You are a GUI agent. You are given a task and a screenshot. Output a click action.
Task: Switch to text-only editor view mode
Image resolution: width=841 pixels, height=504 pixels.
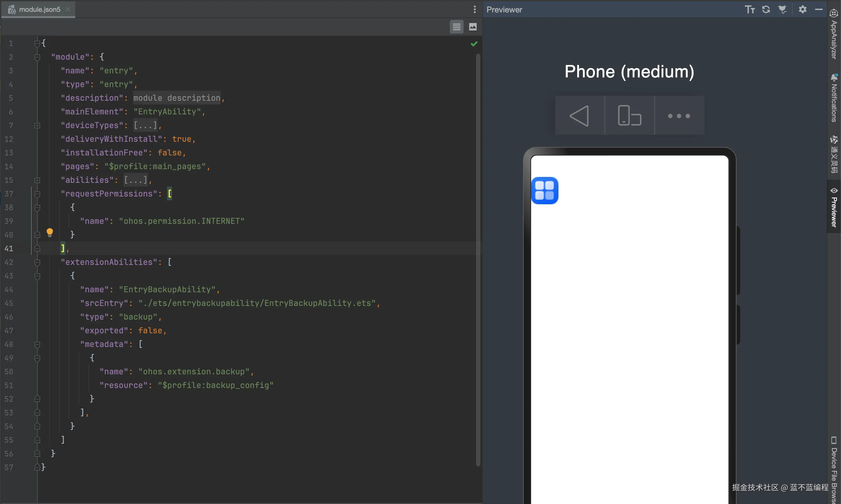click(456, 27)
